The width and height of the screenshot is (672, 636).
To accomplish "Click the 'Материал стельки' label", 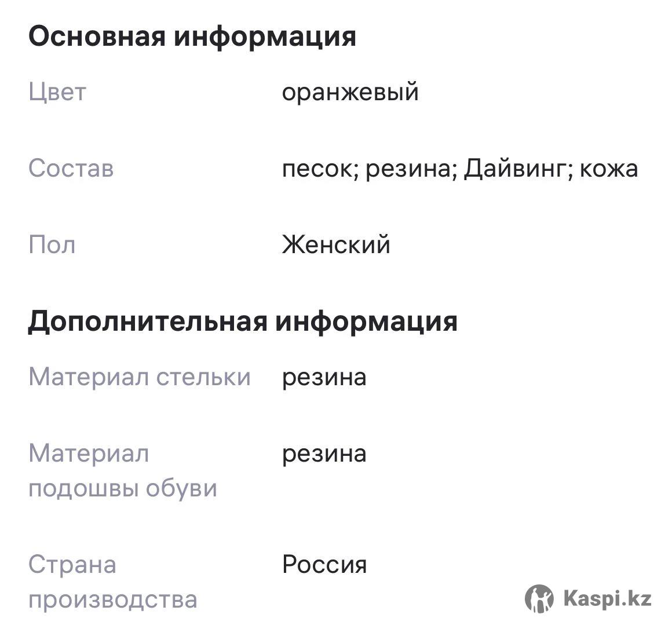I will point(139,378).
